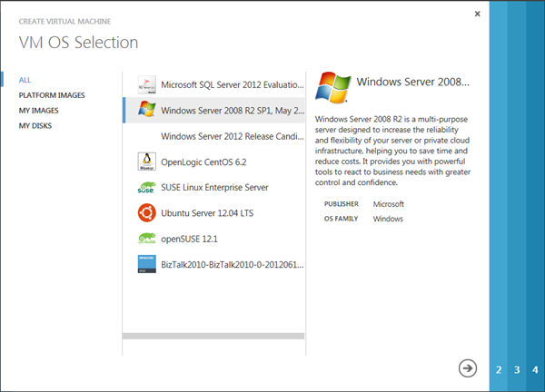
Task: Jump to wizard step 2
Action: [x=499, y=370]
